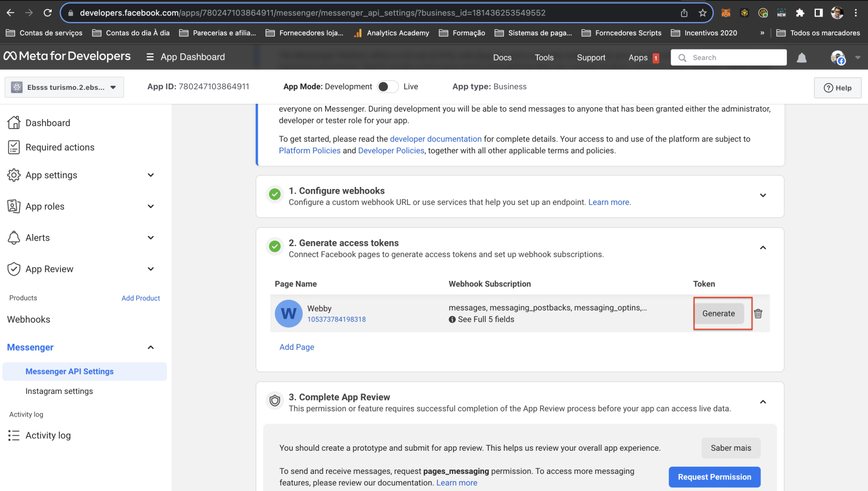
Task: Click Learn more under pages_messaging text
Action: [x=457, y=483]
